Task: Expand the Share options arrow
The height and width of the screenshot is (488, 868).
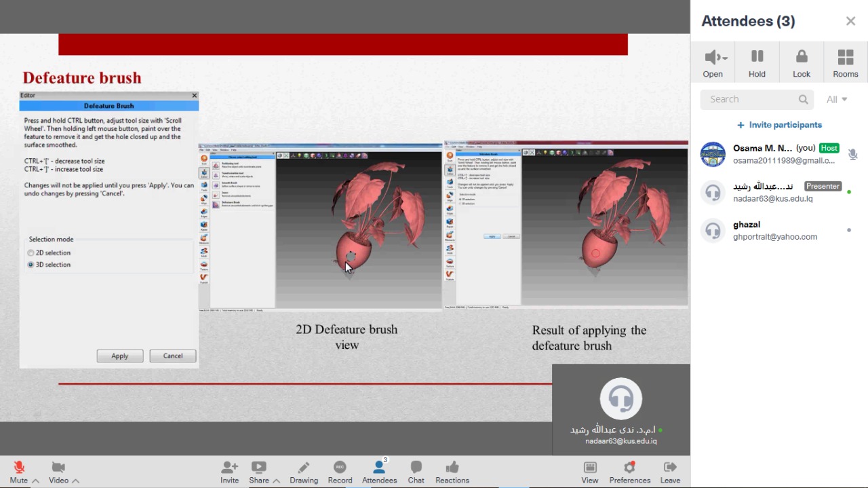Action: (x=276, y=481)
